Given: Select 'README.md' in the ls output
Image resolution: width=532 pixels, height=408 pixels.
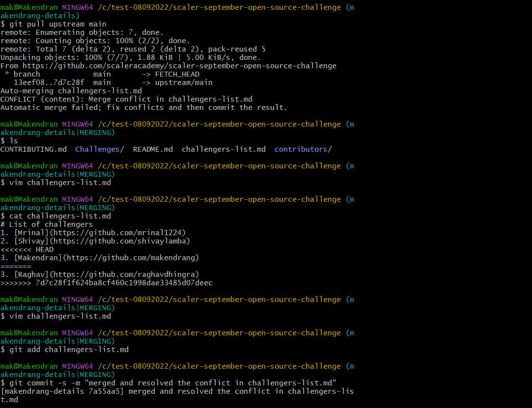Looking at the screenshot, I should pyautogui.click(x=153, y=149).
